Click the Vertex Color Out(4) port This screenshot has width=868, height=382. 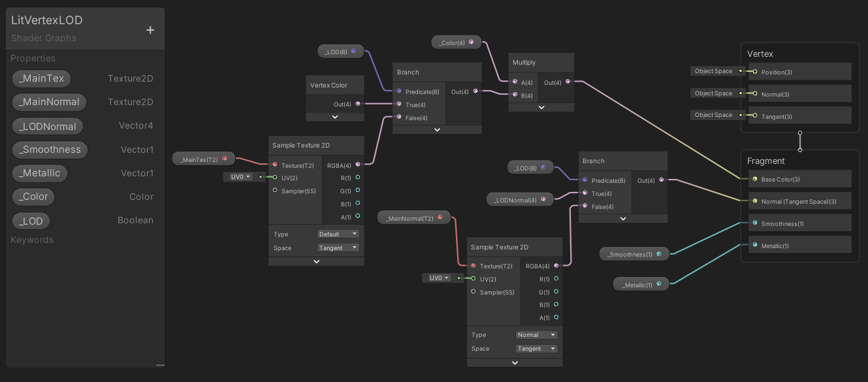(x=357, y=103)
